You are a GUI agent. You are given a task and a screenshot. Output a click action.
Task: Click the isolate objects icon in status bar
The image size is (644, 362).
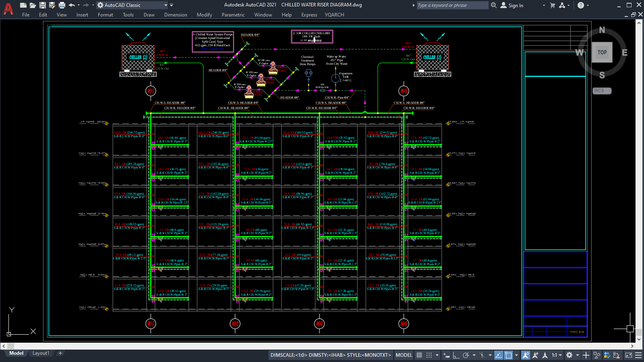[597, 355]
